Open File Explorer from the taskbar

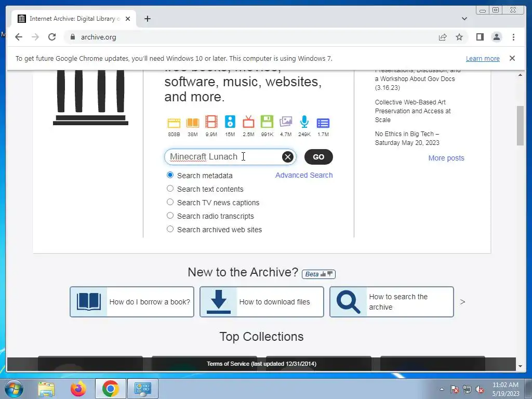pos(46,389)
